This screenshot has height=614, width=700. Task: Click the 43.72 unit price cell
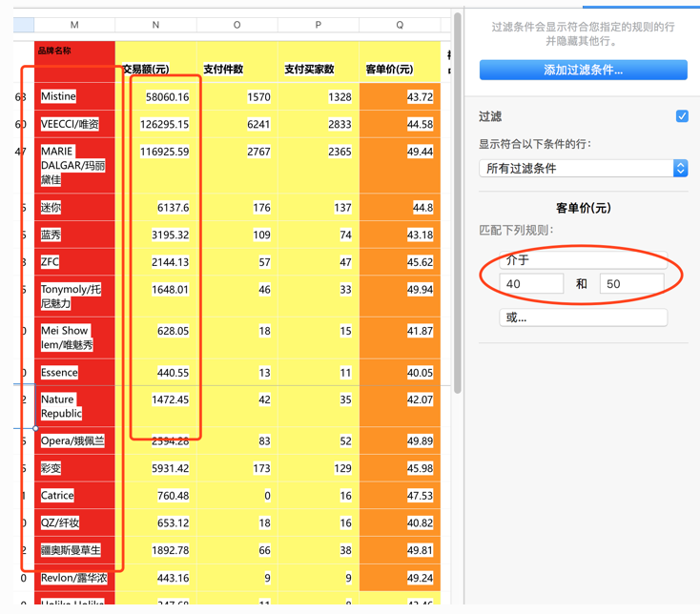pos(400,96)
